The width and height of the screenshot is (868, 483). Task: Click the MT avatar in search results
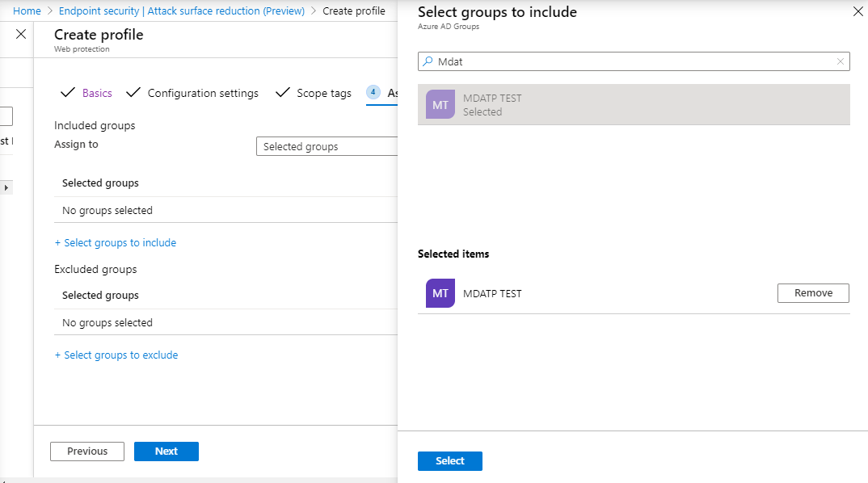(440, 105)
